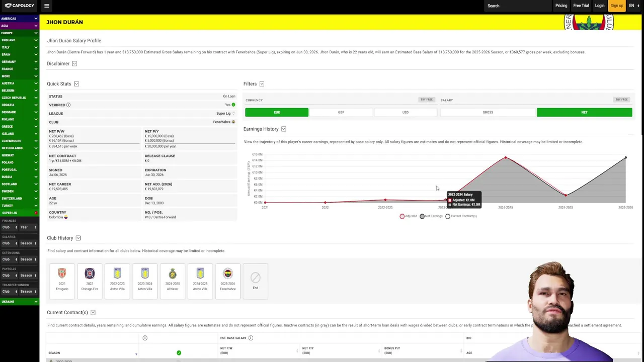Select EUR currency
This screenshot has height=362, width=644.
coord(277,112)
